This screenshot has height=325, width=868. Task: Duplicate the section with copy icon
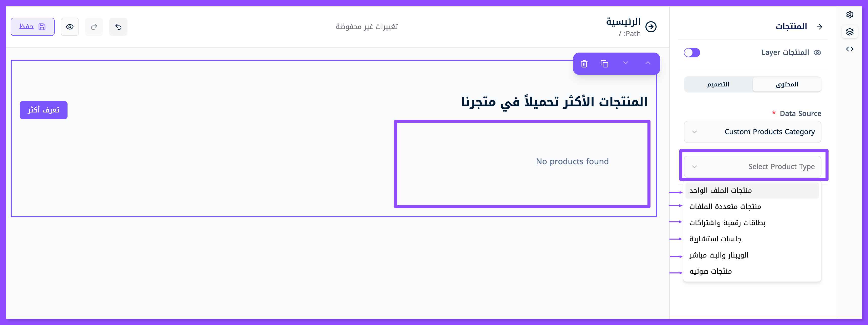tap(604, 64)
